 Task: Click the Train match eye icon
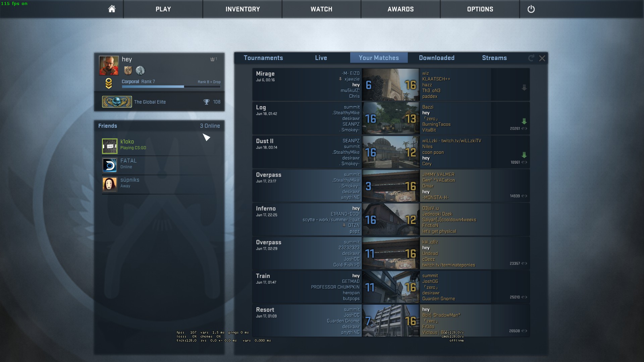[524, 297]
